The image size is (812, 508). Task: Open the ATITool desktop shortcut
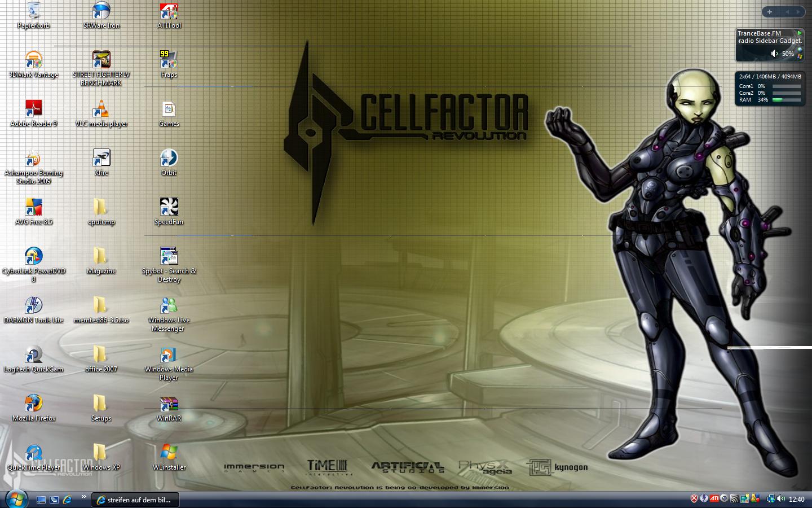169,15
